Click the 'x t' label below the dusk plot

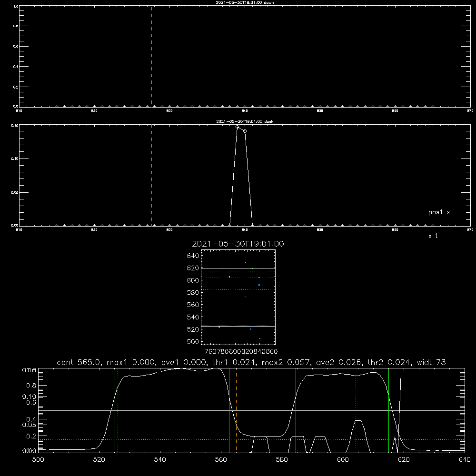coord(433,236)
